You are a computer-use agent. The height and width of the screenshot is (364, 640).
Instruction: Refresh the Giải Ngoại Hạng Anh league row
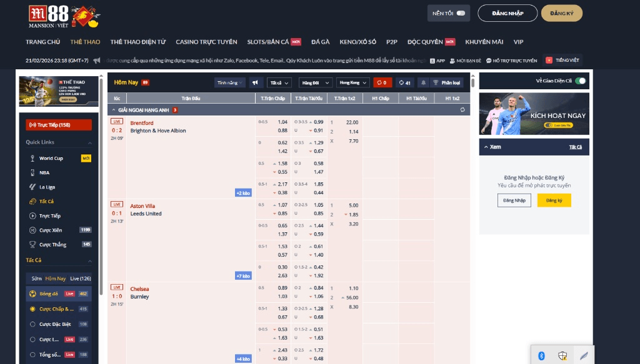tap(462, 110)
